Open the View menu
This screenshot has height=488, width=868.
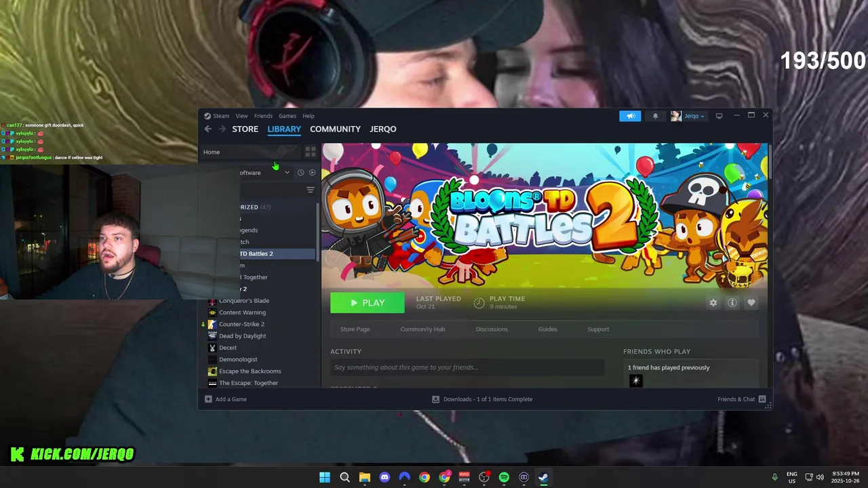coord(241,116)
